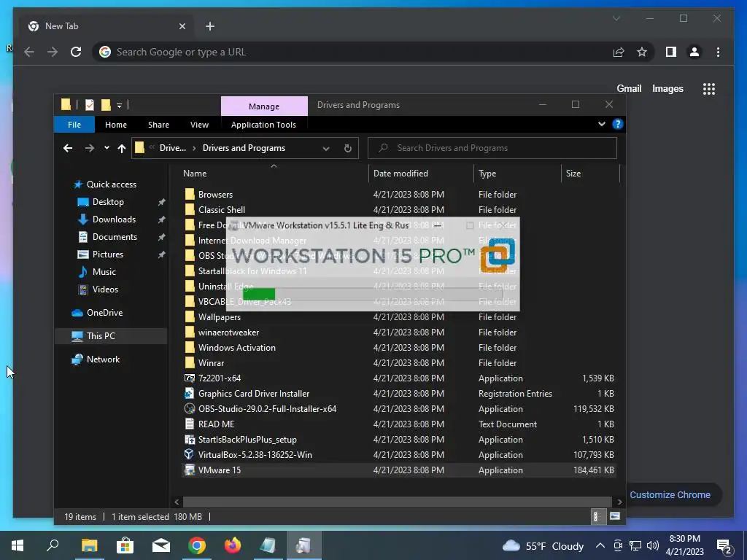Open the Wallpapers folder icon

pos(190,316)
